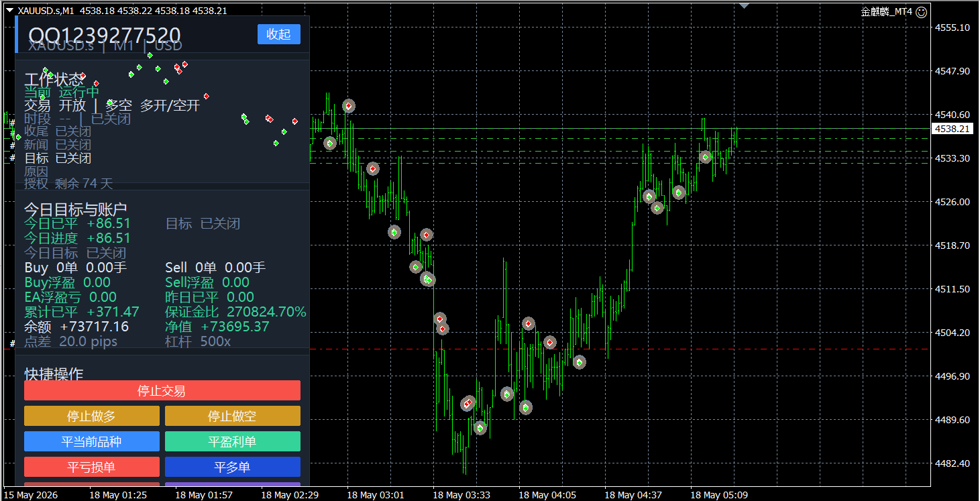This screenshot has width=980, height=501.
Task: Click the smiley face Expert Advisor icon
Action: [x=922, y=11]
